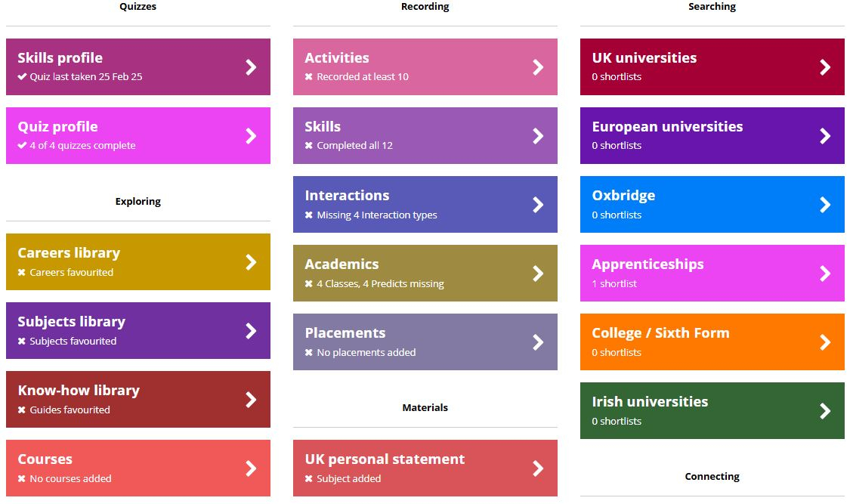Open the Apprenticeships tile arrow
This screenshot has width=853, height=504.
pyautogui.click(x=825, y=274)
